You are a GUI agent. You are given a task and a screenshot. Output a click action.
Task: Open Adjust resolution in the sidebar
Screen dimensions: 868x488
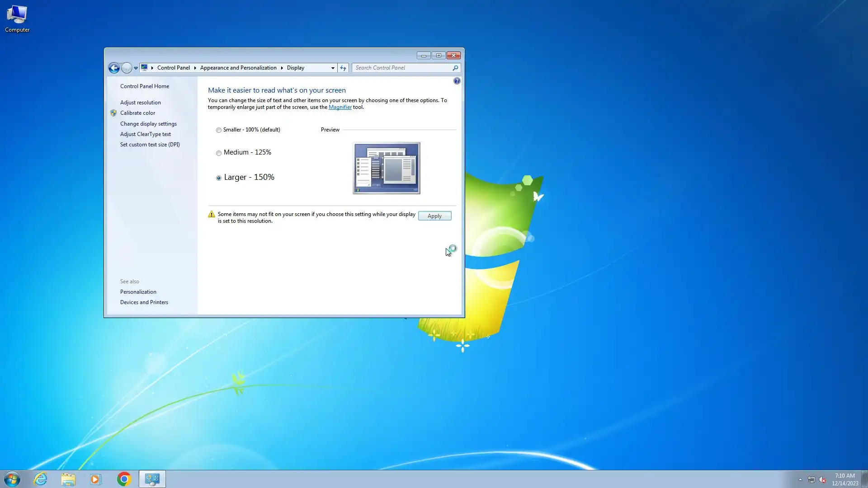click(140, 103)
